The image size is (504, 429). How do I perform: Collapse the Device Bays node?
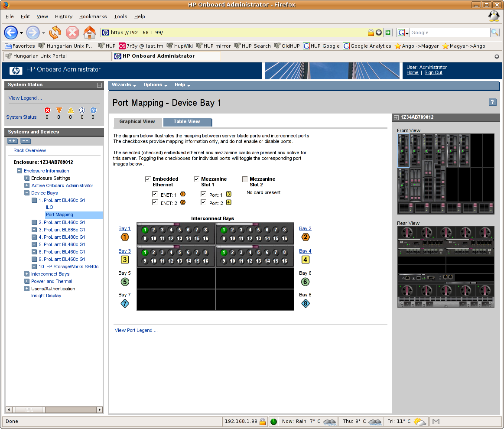click(27, 193)
